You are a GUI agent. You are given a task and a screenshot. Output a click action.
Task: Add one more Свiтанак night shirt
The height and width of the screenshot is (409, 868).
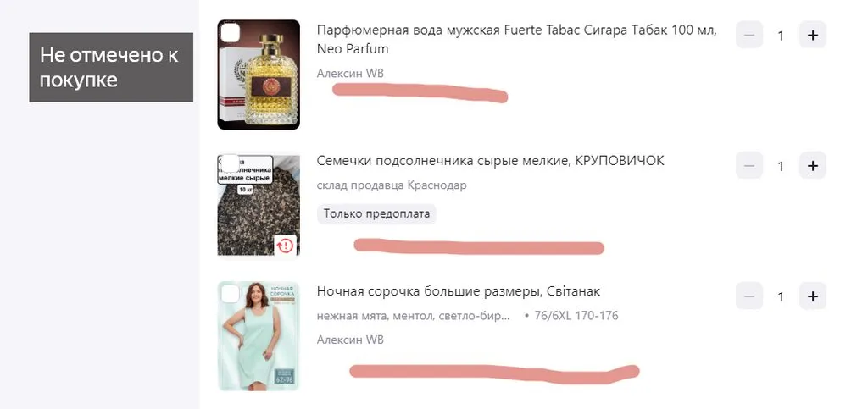pyautogui.click(x=812, y=296)
